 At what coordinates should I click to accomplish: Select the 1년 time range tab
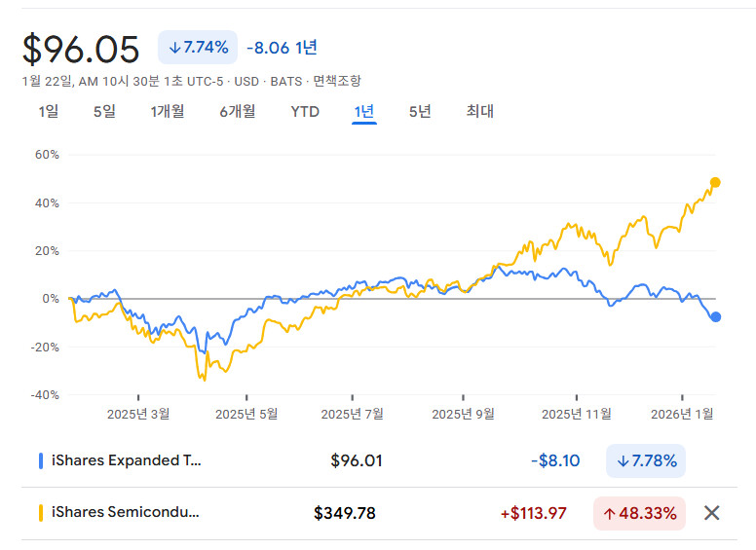coord(364,111)
